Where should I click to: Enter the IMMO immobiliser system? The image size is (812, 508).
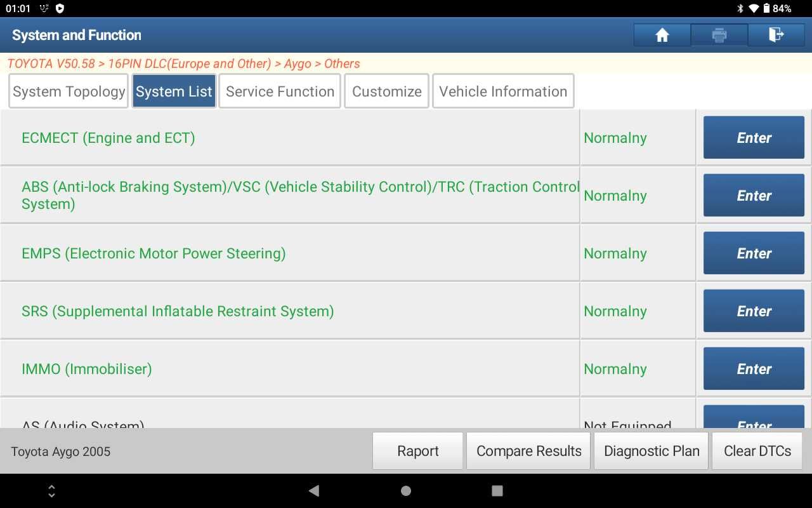click(754, 369)
